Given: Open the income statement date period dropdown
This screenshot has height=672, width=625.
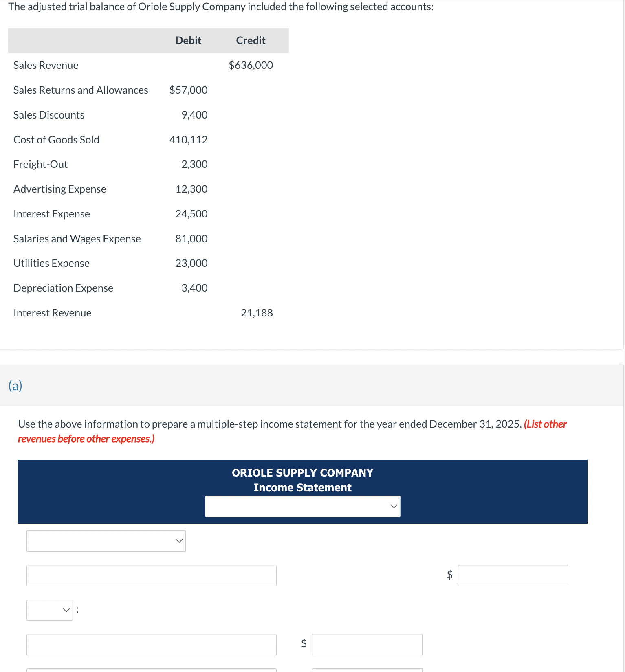Looking at the screenshot, I should click(302, 506).
